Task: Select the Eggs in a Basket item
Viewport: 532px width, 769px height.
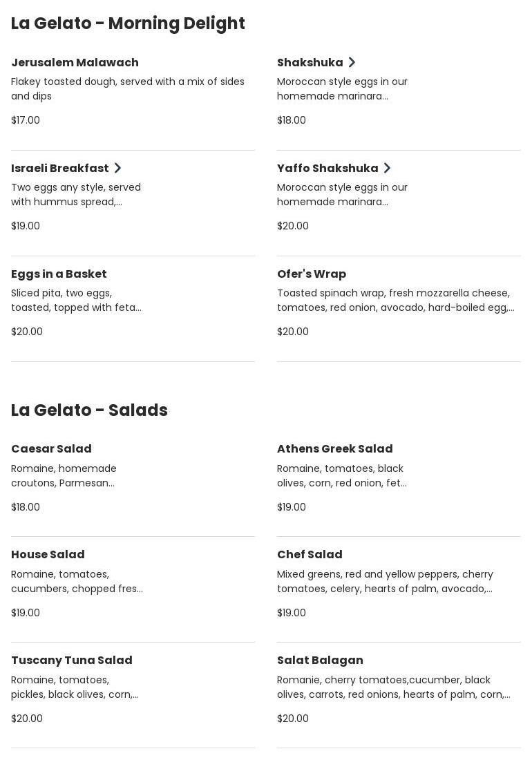Action: 59,274
